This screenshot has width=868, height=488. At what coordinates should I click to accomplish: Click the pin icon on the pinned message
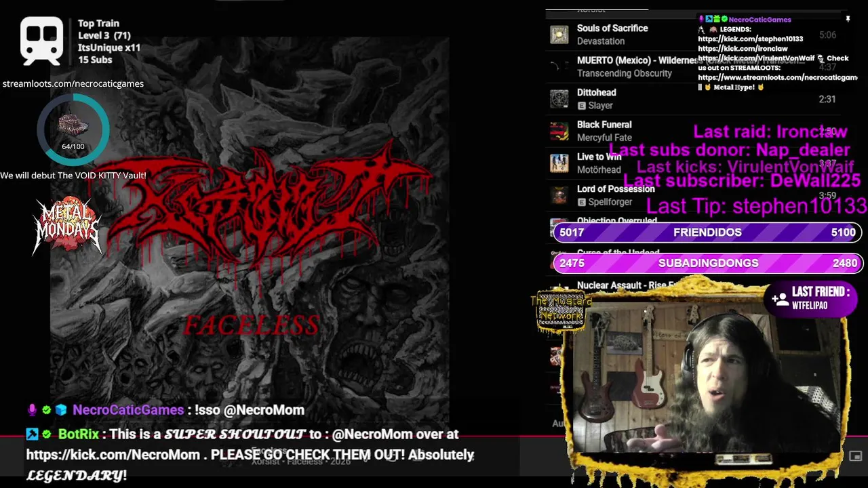(848, 19)
